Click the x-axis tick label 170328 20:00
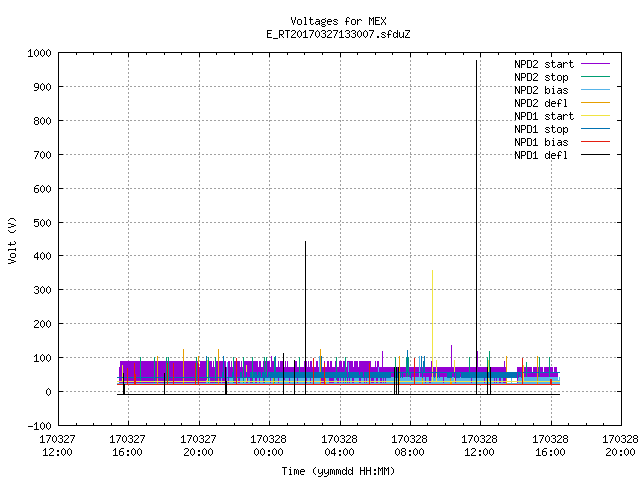The width and height of the screenshot is (640, 480). [x=620, y=446]
